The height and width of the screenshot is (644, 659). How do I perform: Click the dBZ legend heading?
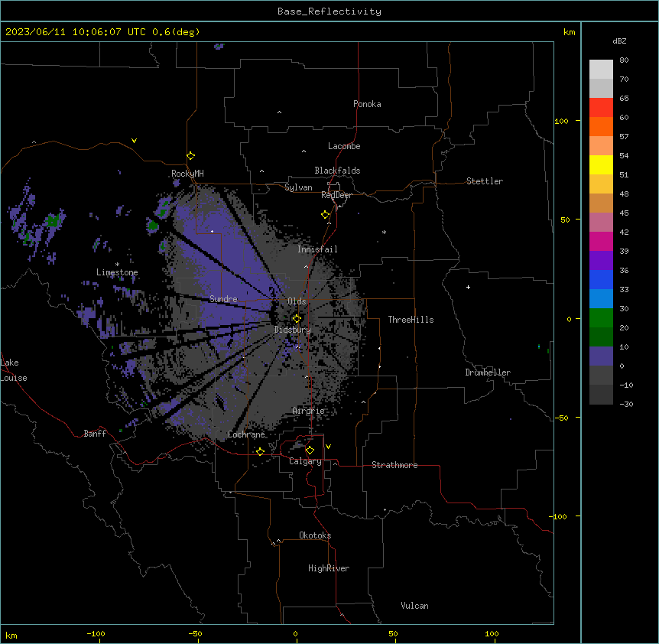[x=619, y=41]
